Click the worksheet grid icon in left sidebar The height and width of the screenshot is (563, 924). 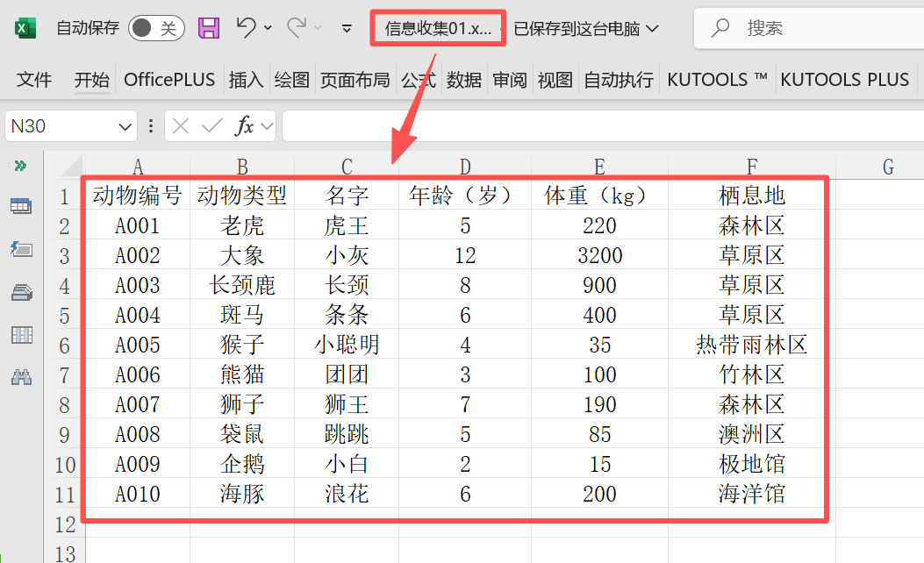coord(19,206)
